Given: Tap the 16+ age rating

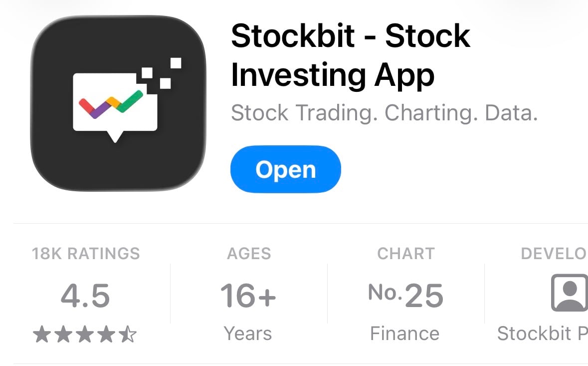Looking at the screenshot, I should (x=248, y=296).
